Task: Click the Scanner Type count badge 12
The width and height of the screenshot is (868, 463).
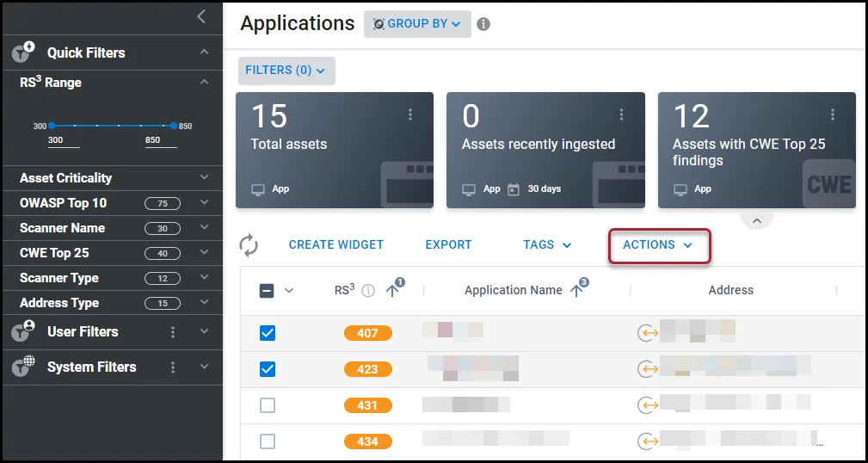Action: click(x=163, y=279)
